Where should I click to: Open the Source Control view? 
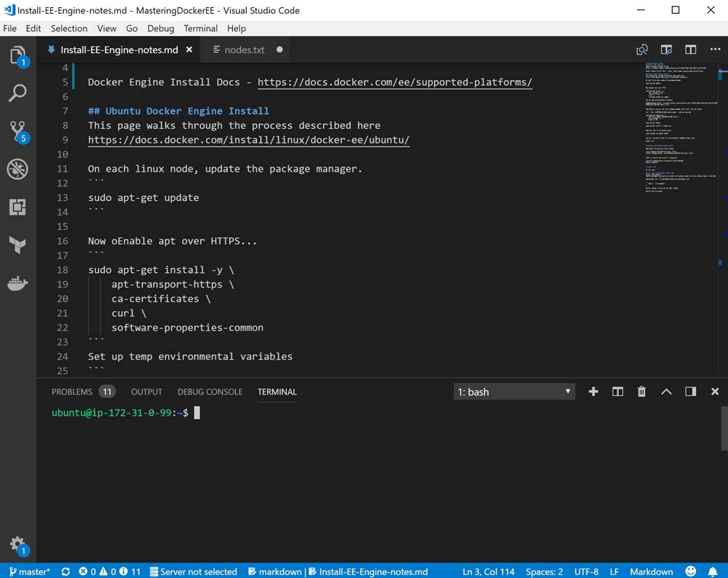[x=17, y=131]
